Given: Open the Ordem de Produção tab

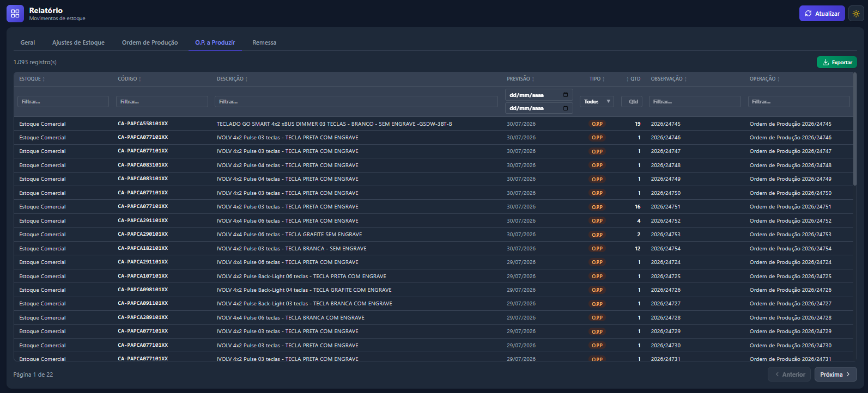Looking at the screenshot, I should pyautogui.click(x=150, y=42).
